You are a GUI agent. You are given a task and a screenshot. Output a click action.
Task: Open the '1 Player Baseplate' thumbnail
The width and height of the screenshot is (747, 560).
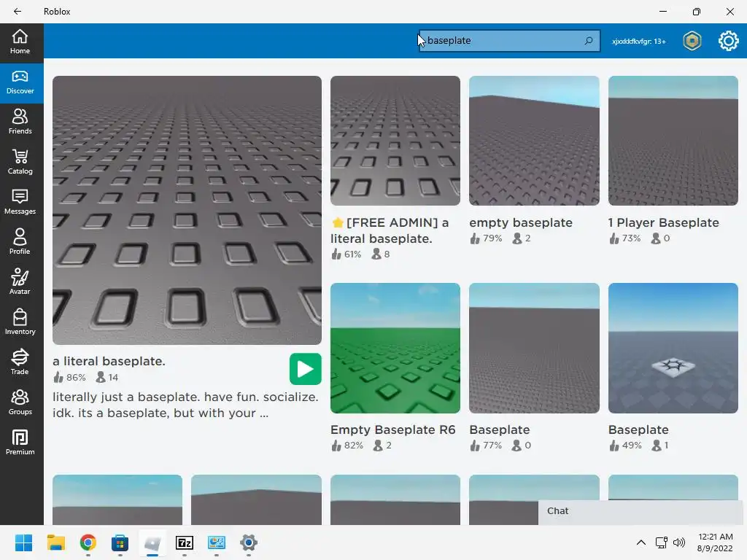673,141
